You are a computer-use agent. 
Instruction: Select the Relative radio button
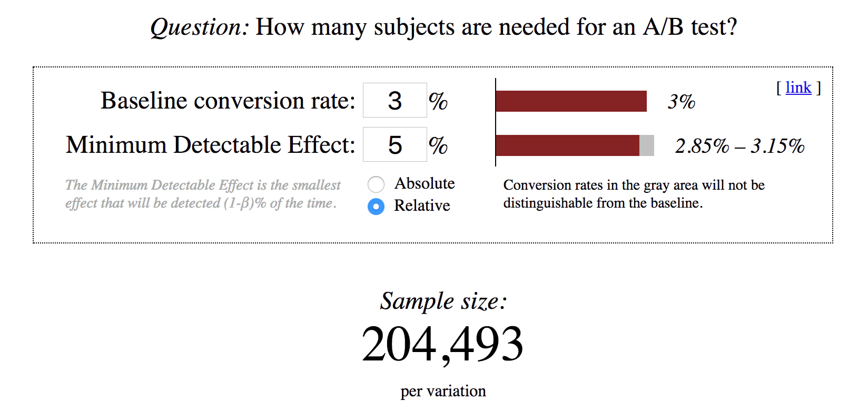(x=376, y=206)
